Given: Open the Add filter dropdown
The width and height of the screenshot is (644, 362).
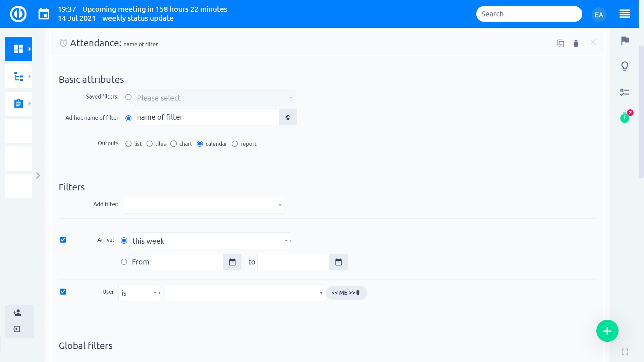Looking at the screenshot, I should tap(204, 205).
